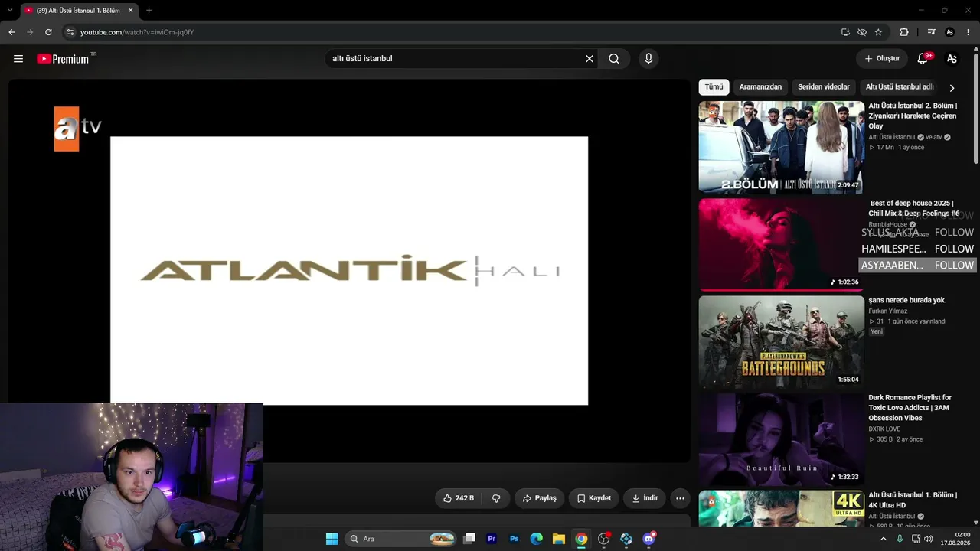Open the YouTube account avatar menu

(952, 59)
